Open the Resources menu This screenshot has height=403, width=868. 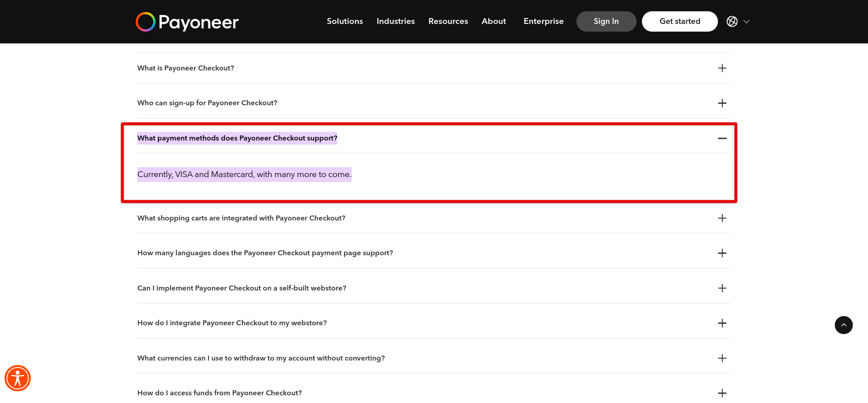pos(448,21)
